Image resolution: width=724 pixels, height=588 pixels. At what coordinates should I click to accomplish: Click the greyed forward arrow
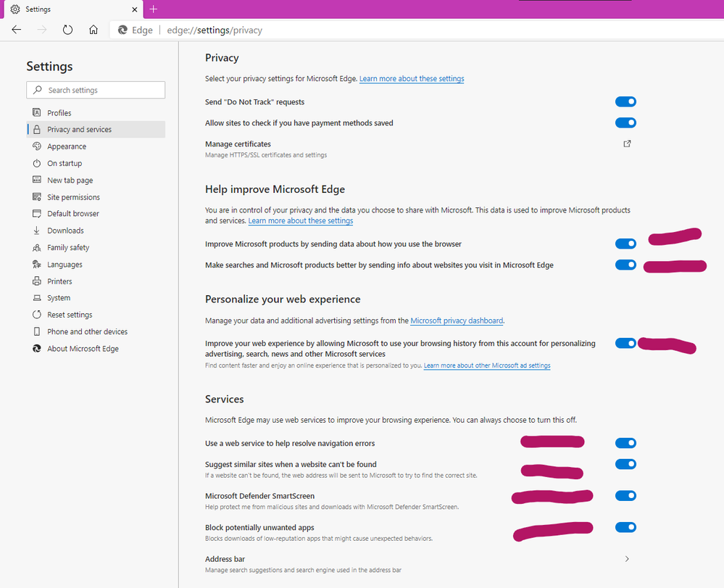click(x=42, y=30)
